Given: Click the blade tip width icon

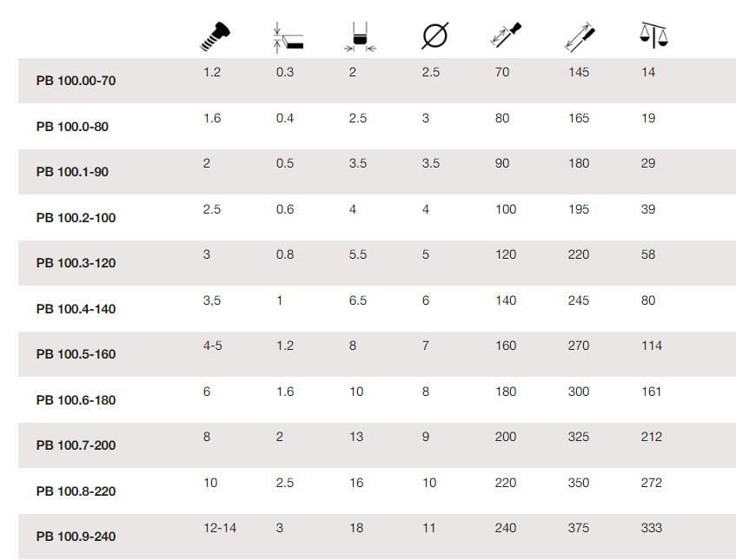Looking at the screenshot, I should (360, 36).
